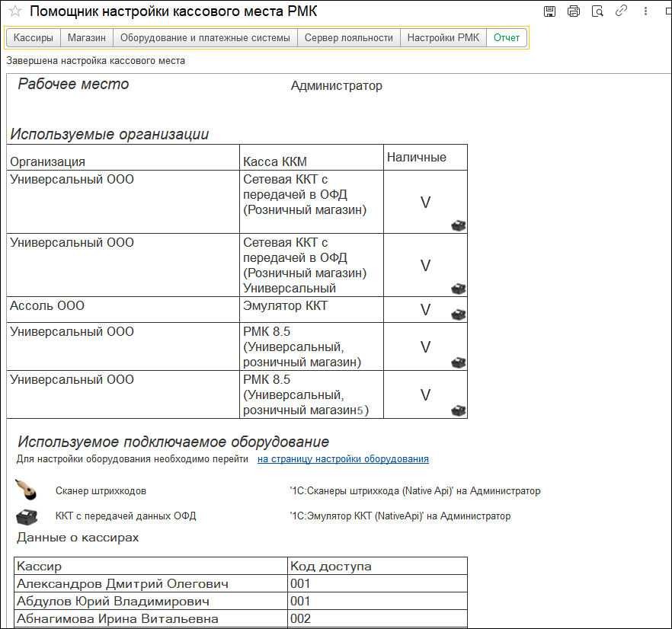Get a link using the chain icon
672x629 pixels.
click(x=621, y=11)
